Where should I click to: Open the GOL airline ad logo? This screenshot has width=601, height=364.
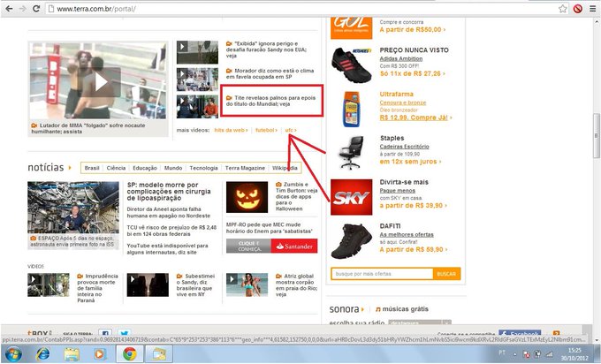(351, 27)
